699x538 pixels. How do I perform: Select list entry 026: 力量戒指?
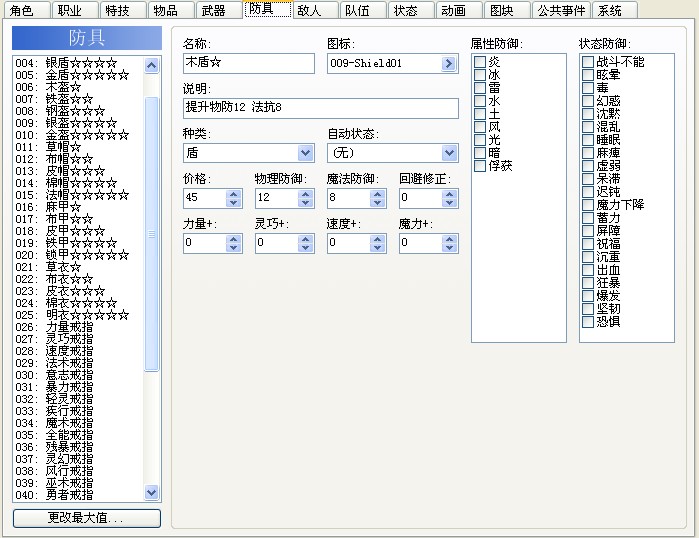78,327
